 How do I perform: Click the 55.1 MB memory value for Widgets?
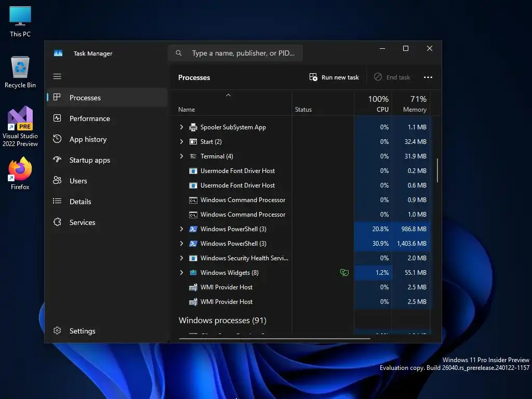[411, 272]
